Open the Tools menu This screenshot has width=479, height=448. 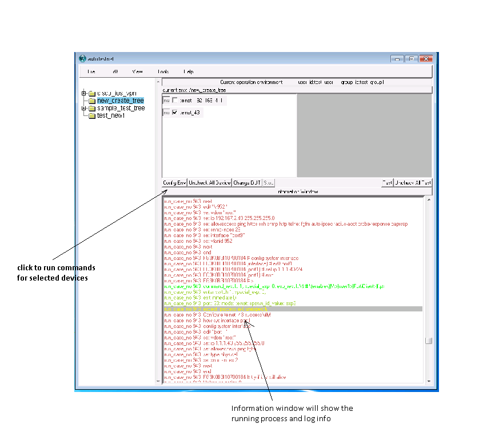point(163,72)
